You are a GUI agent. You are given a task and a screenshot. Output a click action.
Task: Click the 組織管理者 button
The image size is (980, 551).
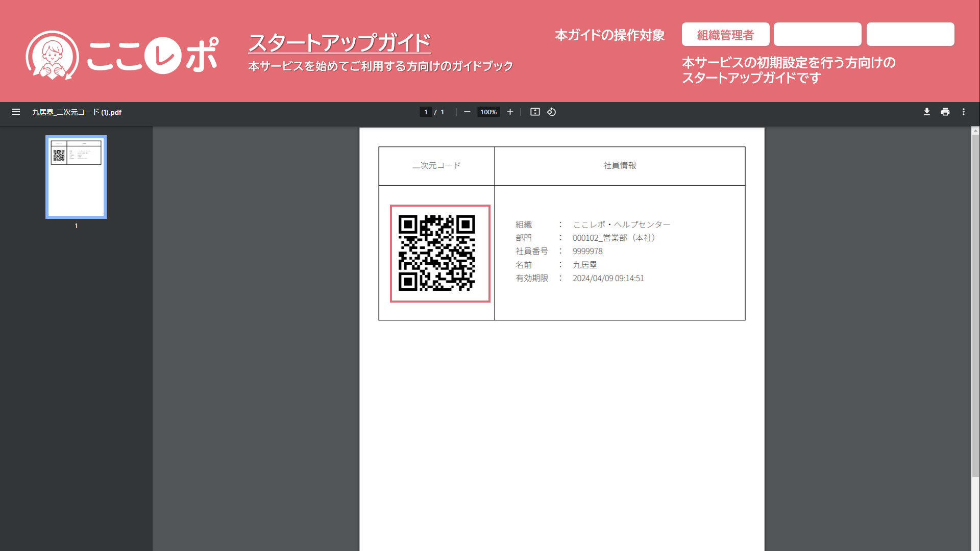(725, 35)
